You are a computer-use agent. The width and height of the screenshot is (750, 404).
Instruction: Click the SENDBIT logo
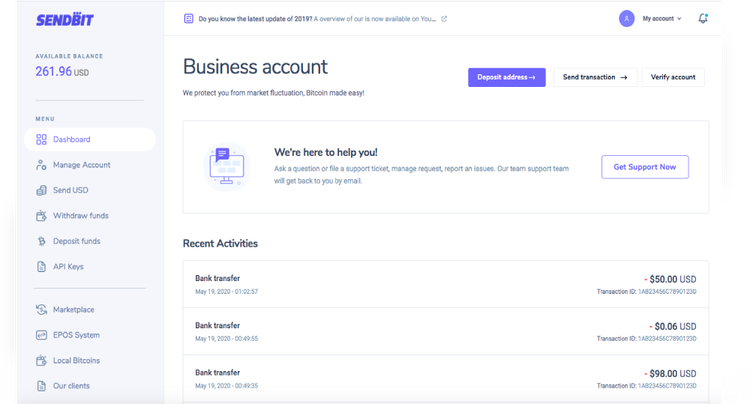[65, 20]
